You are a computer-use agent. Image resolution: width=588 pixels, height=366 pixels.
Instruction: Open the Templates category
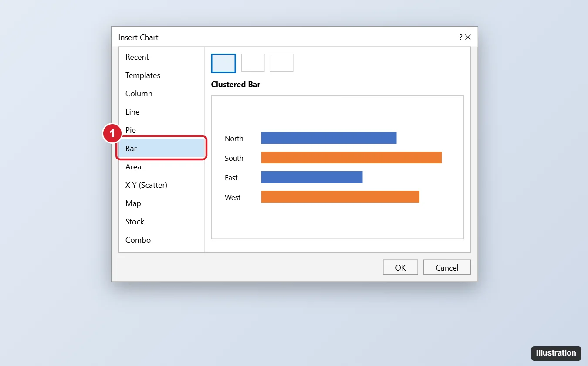[161, 75]
